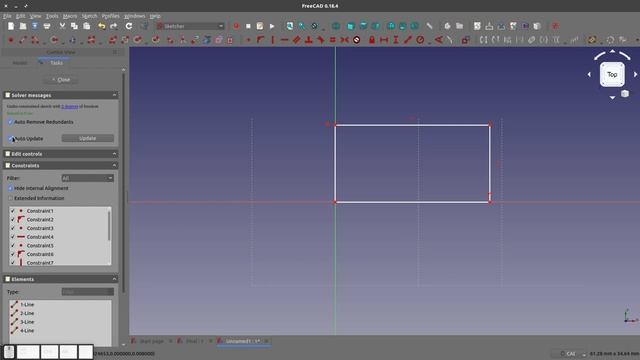Open the constraints Filter dropdown
640x360 pixels.
click(x=87, y=178)
